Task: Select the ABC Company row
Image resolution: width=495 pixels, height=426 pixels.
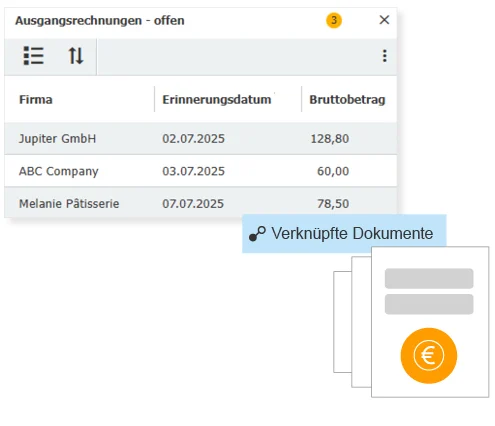Action: 201,171
